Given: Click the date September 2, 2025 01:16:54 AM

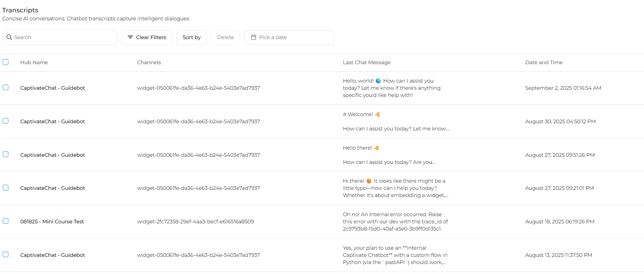Looking at the screenshot, I should [563, 88].
